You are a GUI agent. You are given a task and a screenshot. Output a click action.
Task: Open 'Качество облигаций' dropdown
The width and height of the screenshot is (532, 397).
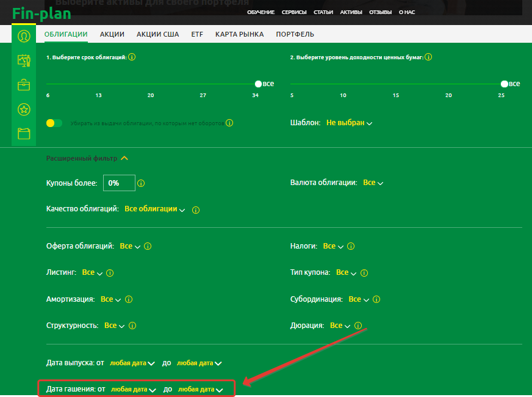click(x=154, y=209)
